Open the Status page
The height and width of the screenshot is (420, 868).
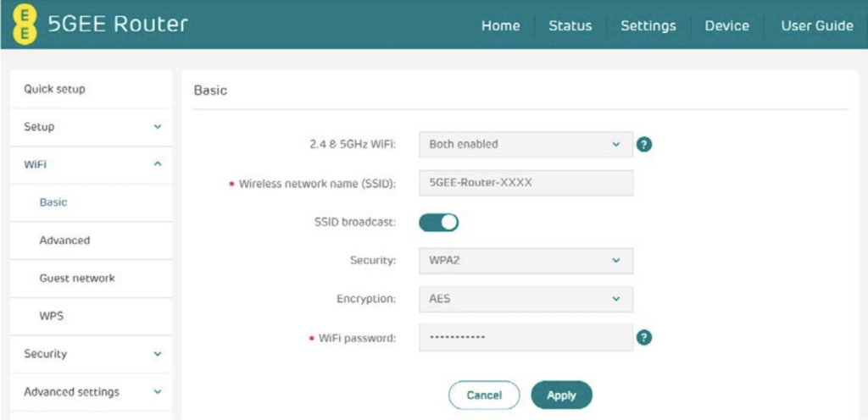(570, 25)
